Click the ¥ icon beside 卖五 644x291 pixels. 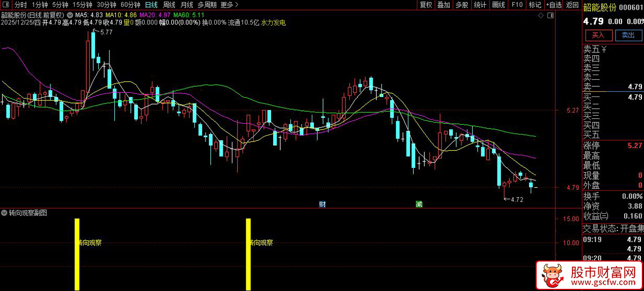point(604,49)
